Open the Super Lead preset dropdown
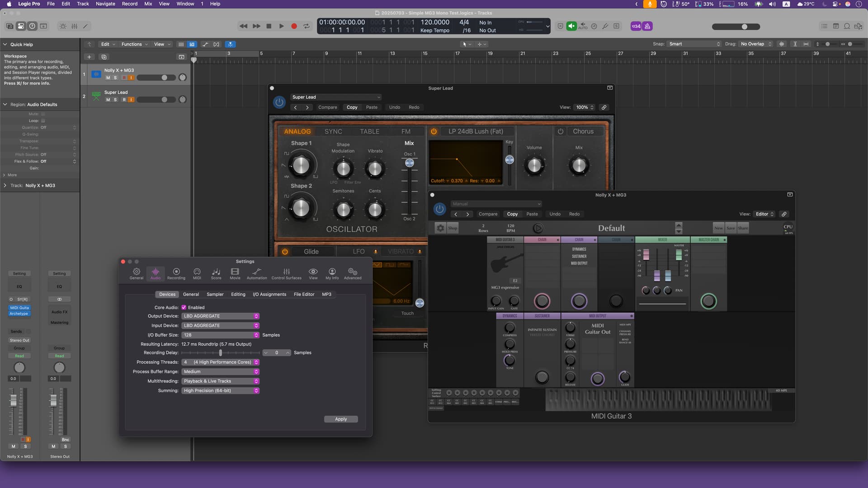868x488 pixels. pyautogui.click(x=336, y=97)
